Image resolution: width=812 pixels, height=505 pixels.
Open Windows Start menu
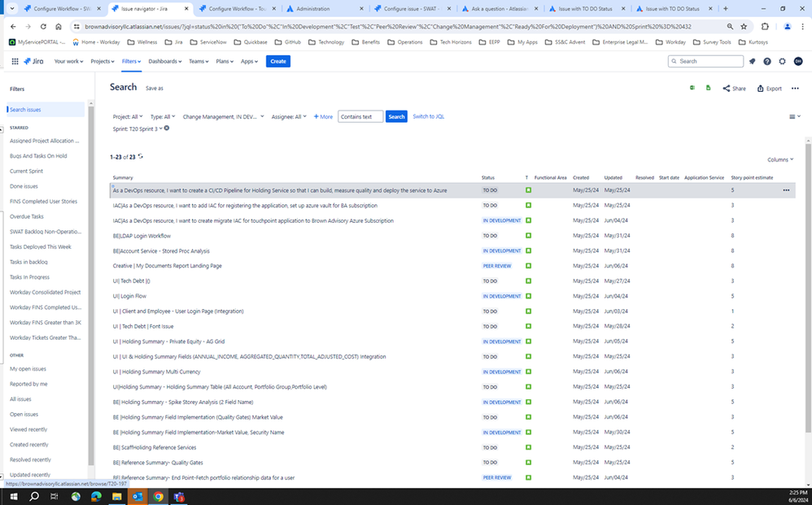pos(14,497)
